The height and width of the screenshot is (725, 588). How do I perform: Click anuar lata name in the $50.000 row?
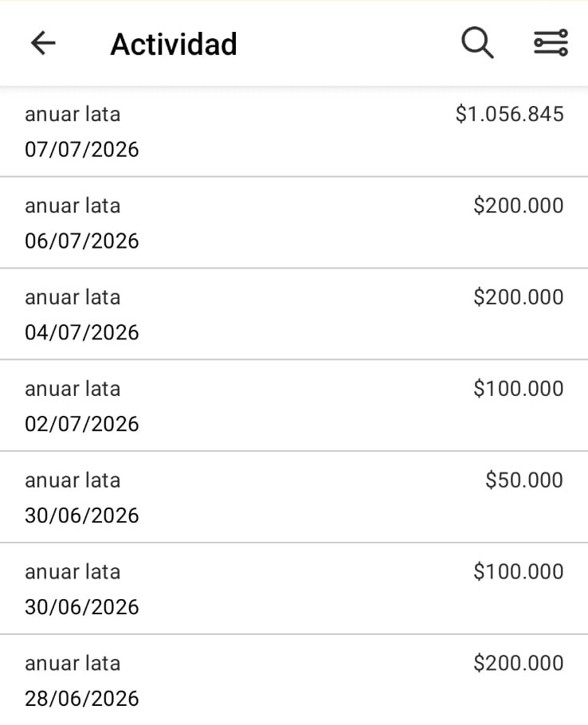[x=73, y=480]
